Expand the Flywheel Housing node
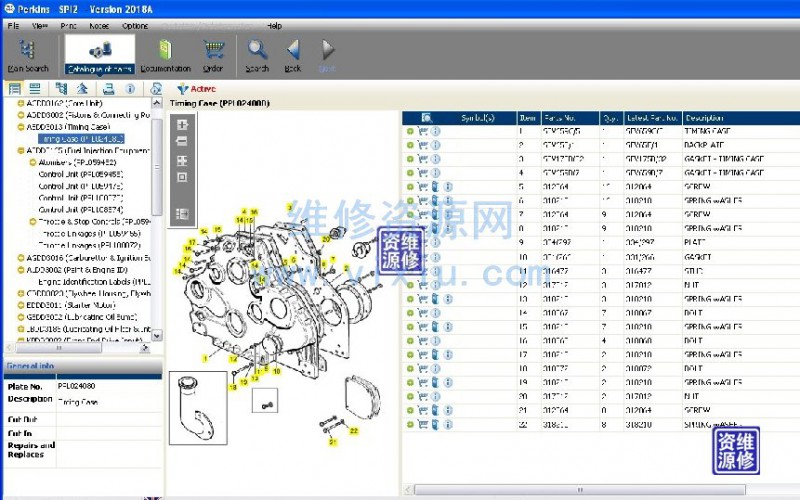Image resolution: width=800 pixels, height=500 pixels. click(21, 293)
